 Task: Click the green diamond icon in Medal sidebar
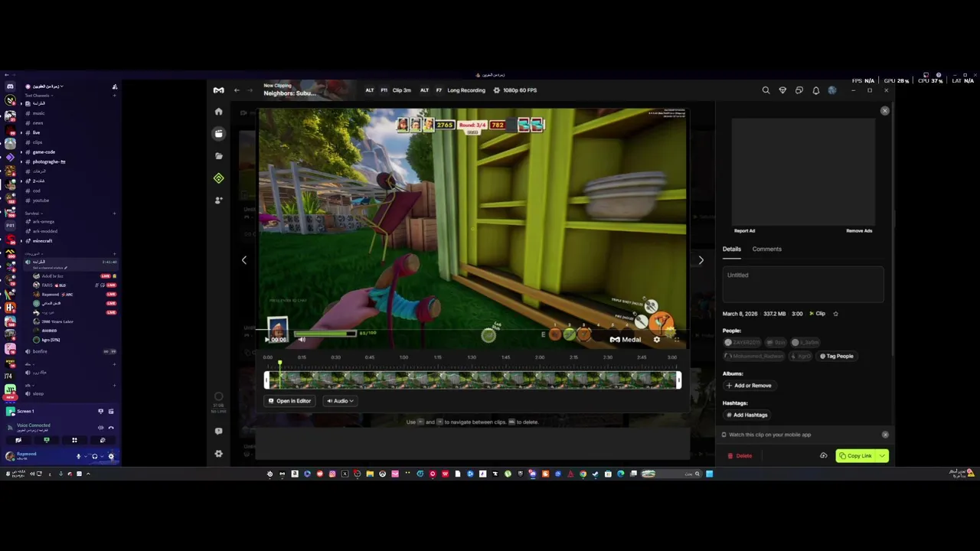click(218, 178)
